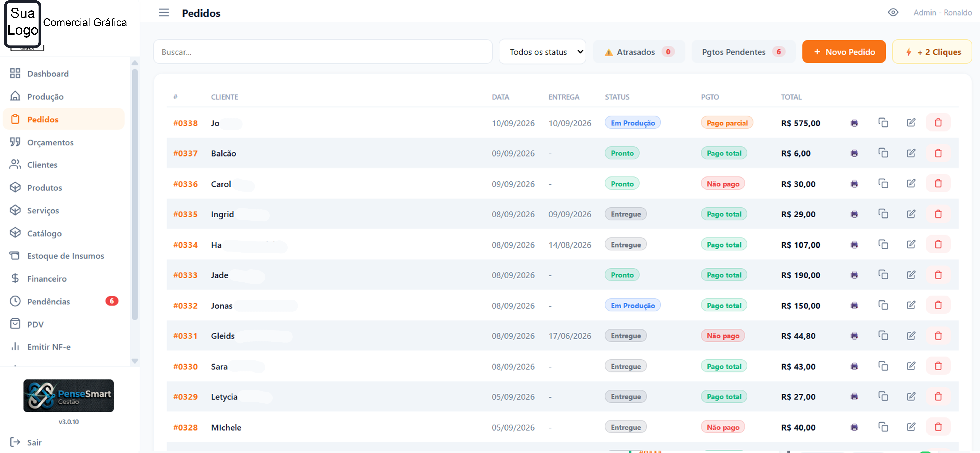Click the + 2 Cliques button
Viewport: 980px width, 453px height.
(x=932, y=52)
